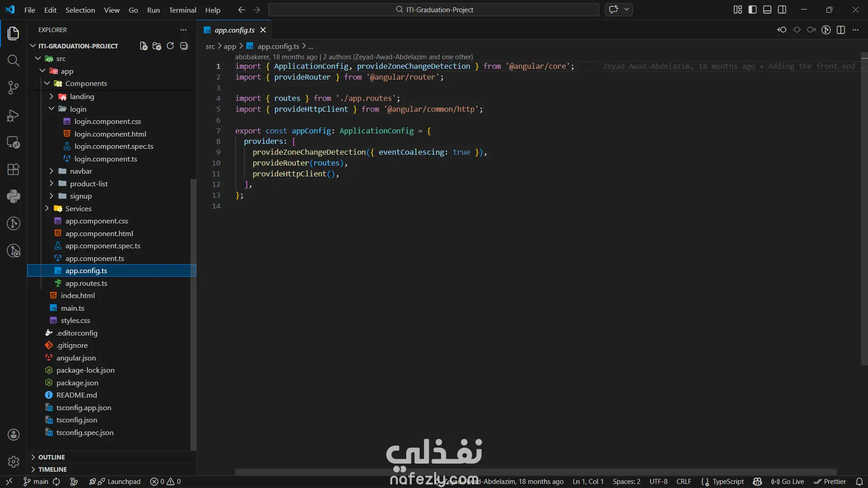The image size is (868, 488).
Task: Collapse the src folder
Action: click(x=38, y=58)
